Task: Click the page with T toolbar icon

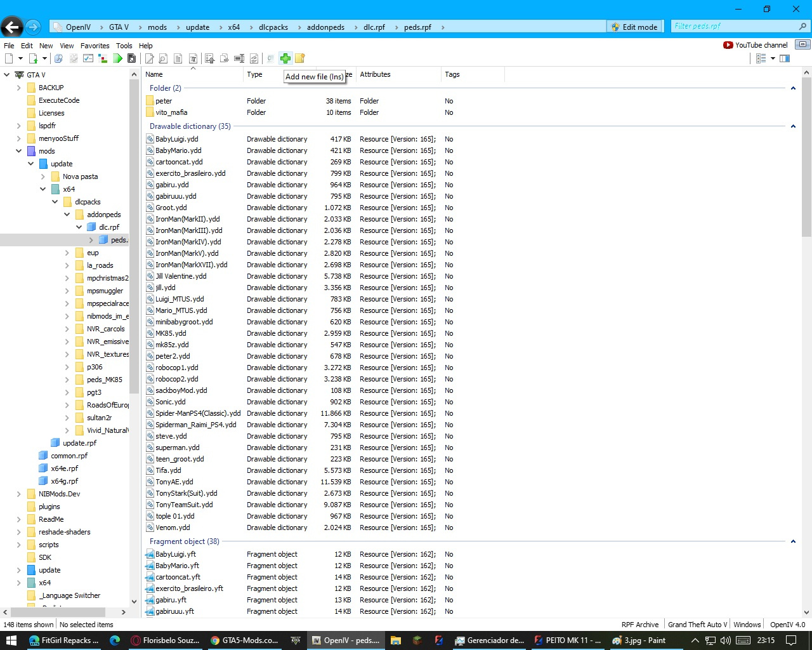Action: point(193,58)
